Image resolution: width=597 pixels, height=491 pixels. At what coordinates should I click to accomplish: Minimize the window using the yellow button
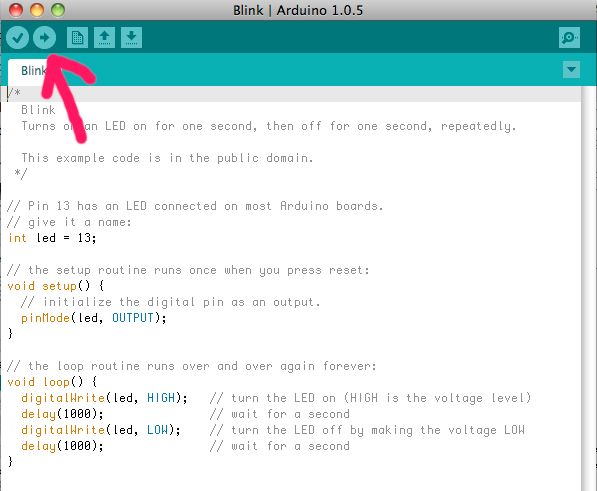(x=37, y=10)
